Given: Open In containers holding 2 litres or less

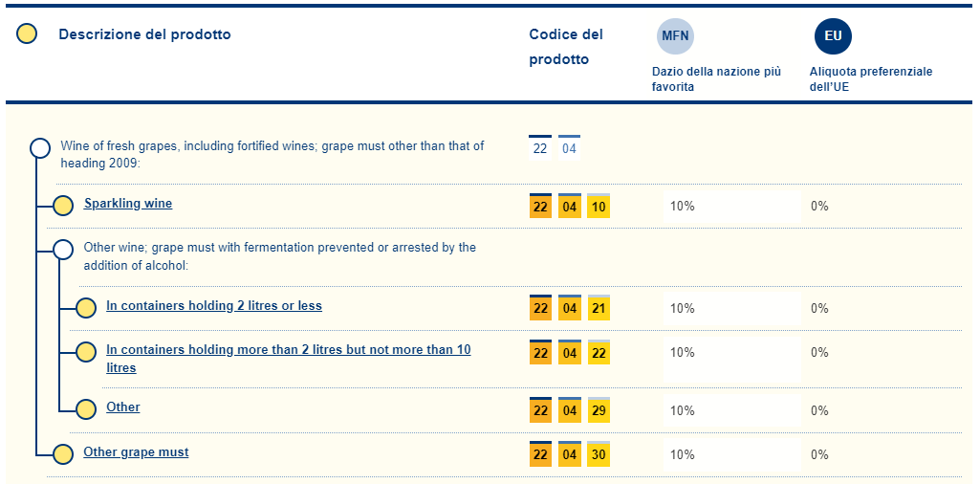Looking at the screenshot, I should [x=214, y=306].
